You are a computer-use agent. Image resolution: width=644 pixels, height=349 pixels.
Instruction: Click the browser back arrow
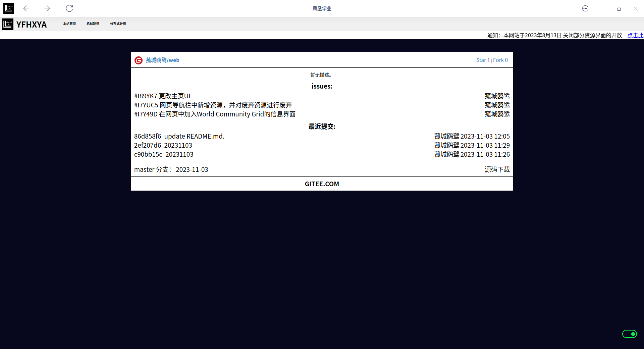pyautogui.click(x=26, y=8)
